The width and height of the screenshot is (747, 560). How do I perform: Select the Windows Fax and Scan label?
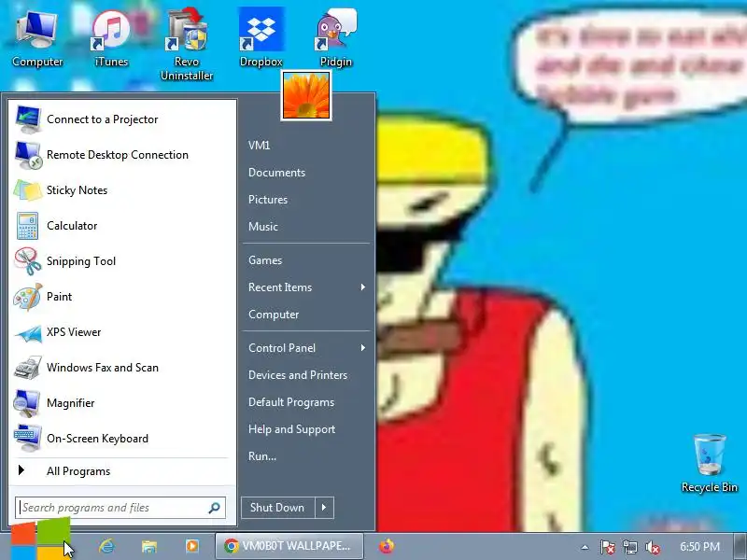[103, 368]
